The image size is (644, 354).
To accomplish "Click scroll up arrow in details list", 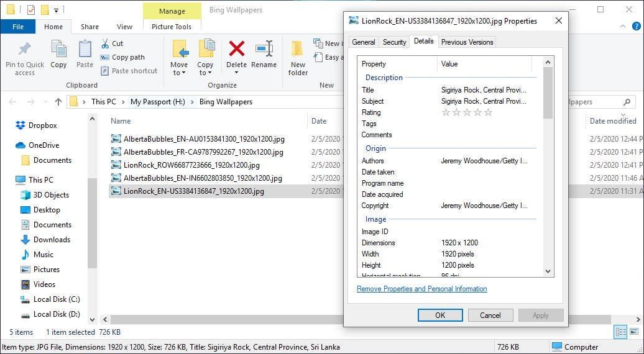I will pos(548,62).
